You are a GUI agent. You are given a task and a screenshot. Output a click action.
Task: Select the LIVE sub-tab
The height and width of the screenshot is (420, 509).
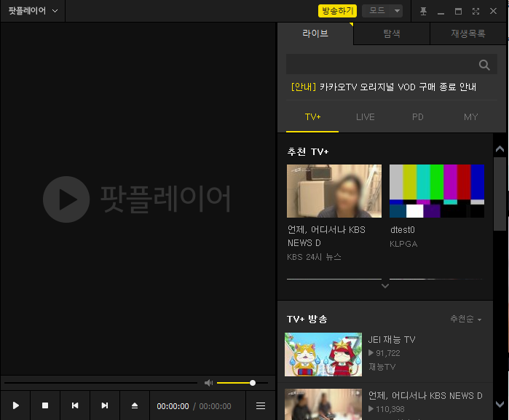(x=366, y=117)
